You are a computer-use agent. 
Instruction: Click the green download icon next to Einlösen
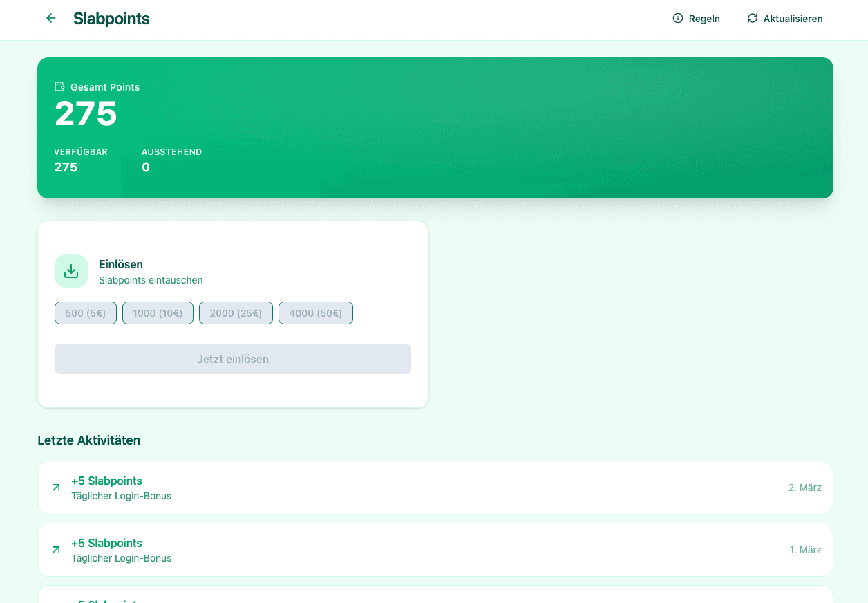coord(71,270)
